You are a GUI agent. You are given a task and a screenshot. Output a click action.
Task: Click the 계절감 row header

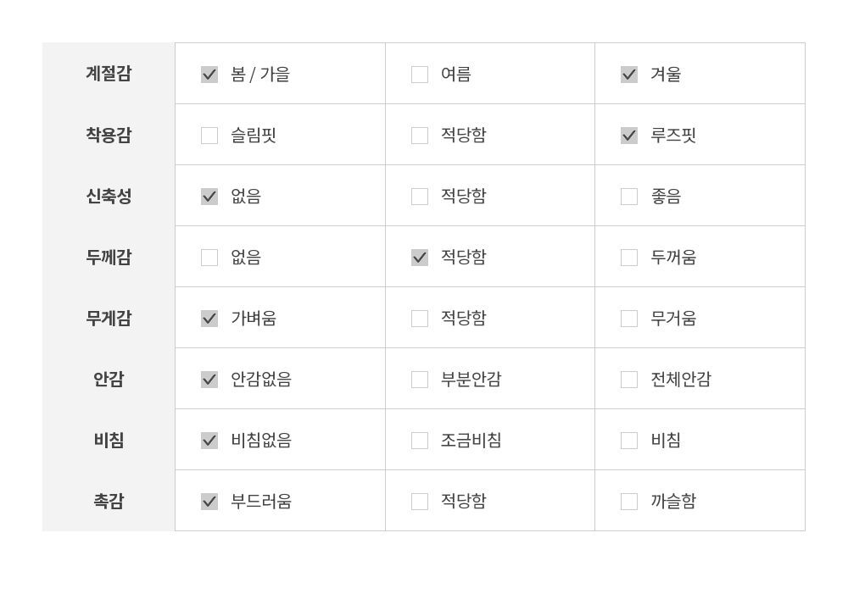[109, 74]
